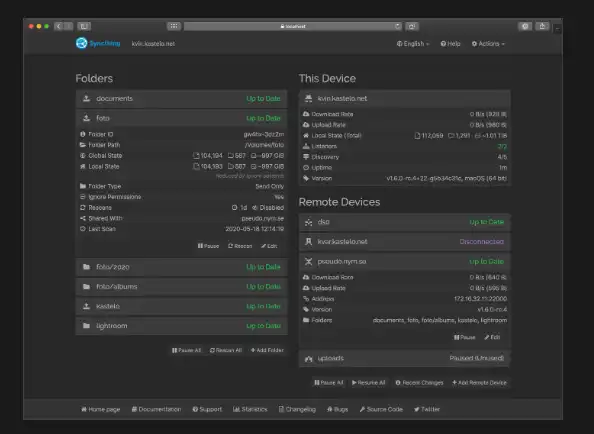Screen dimensions: 594x434
Task: Open the Twitter footer link
Action: pos(427,409)
